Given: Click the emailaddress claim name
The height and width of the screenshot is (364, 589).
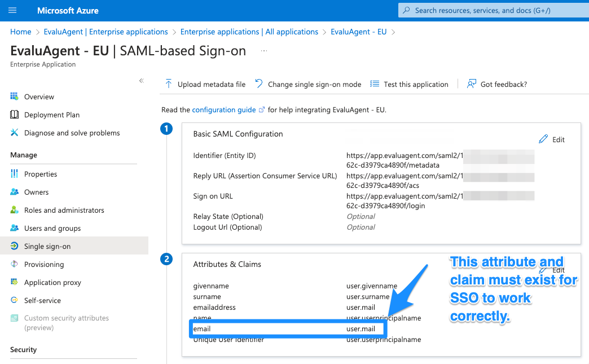Looking at the screenshot, I should coord(214,307).
